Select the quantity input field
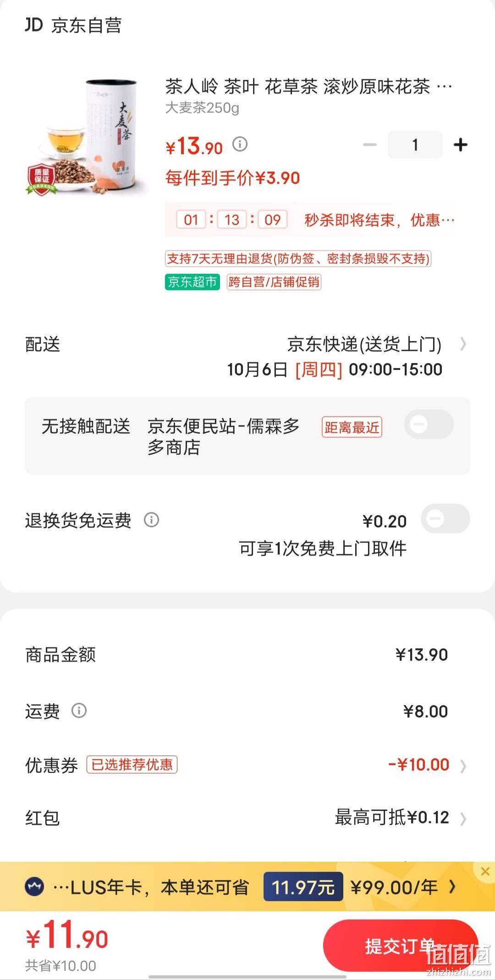 coord(415,145)
